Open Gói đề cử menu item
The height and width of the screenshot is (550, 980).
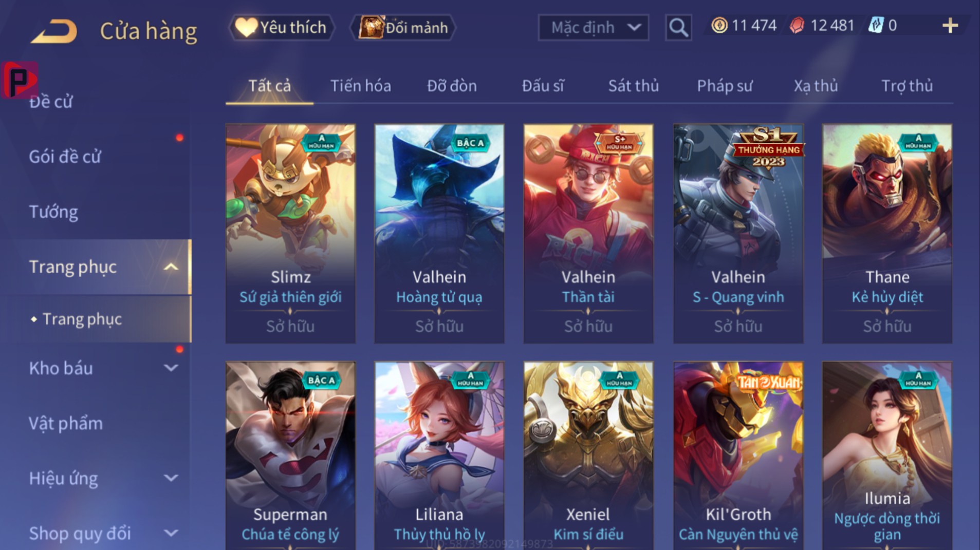pyautogui.click(x=65, y=157)
